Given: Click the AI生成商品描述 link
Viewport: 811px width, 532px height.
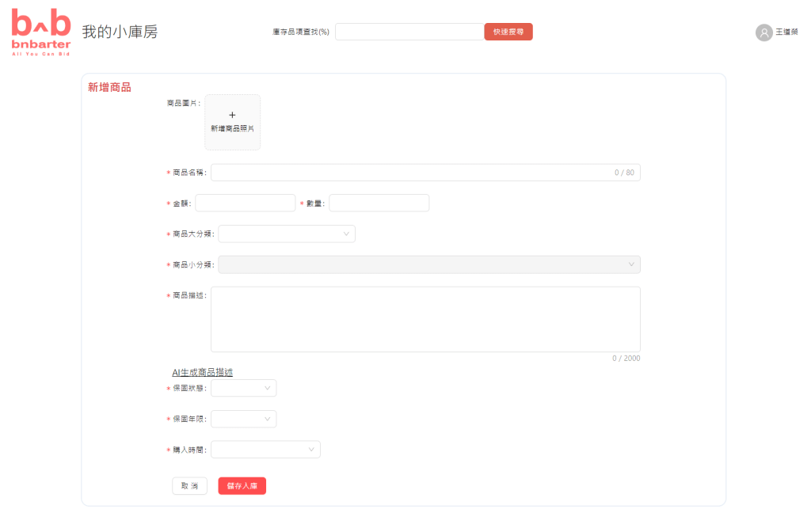Looking at the screenshot, I should point(202,372).
